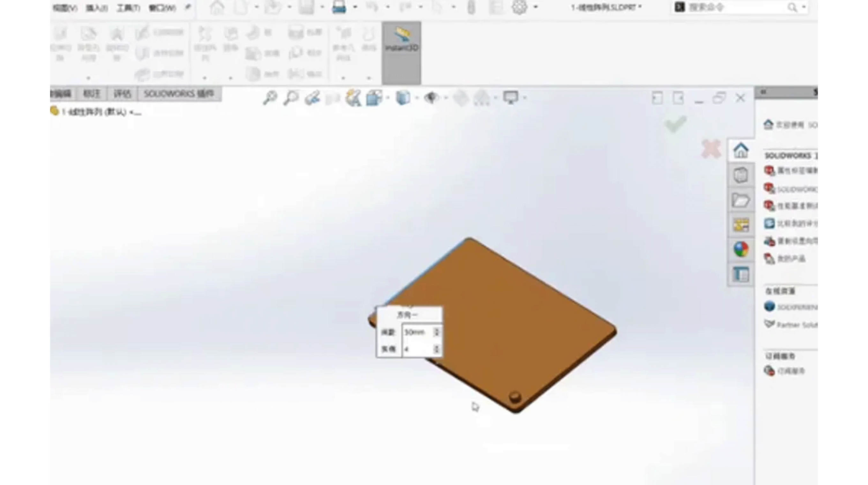Open the 插入(I) menu
The image size is (868, 485).
pos(96,8)
